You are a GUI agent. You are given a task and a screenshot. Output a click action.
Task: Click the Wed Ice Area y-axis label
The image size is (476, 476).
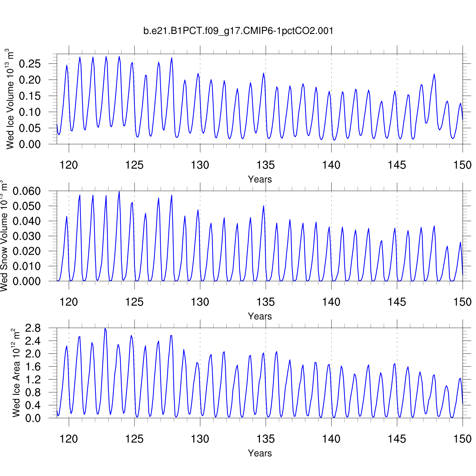(16, 373)
